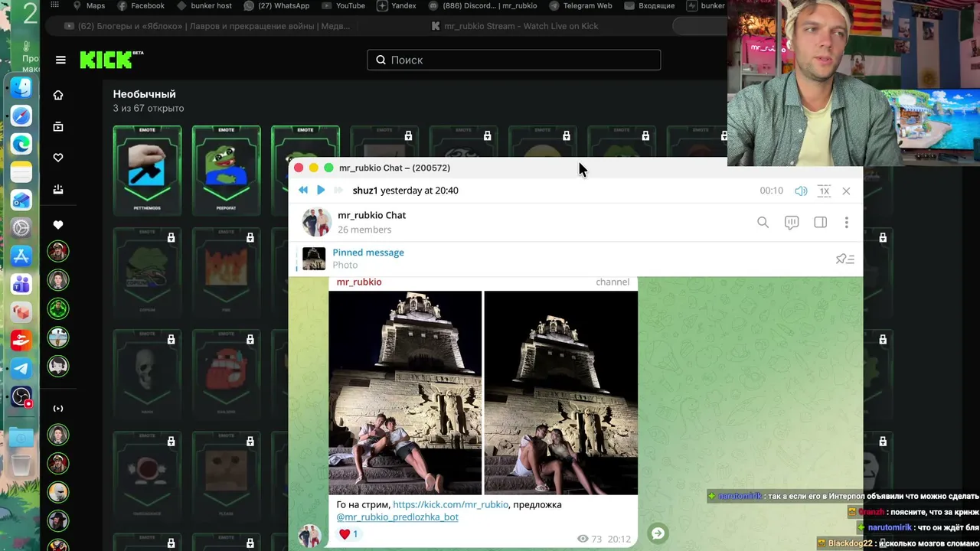The height and width of the screenshot is (551, 980).
Task: Open the Trash in the Dock
Action: (x=21, y=464)
